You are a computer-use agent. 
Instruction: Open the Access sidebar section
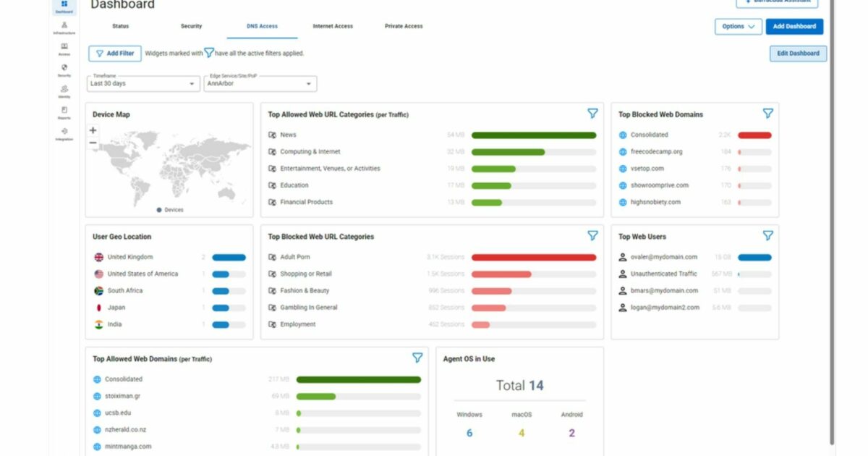64,49
